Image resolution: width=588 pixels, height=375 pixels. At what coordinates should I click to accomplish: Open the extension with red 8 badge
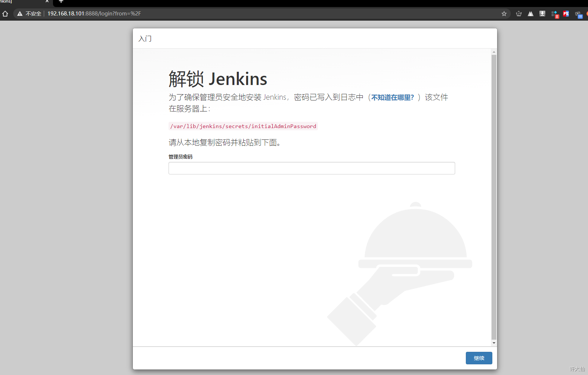pyautogui.click(x=555, y=14)
